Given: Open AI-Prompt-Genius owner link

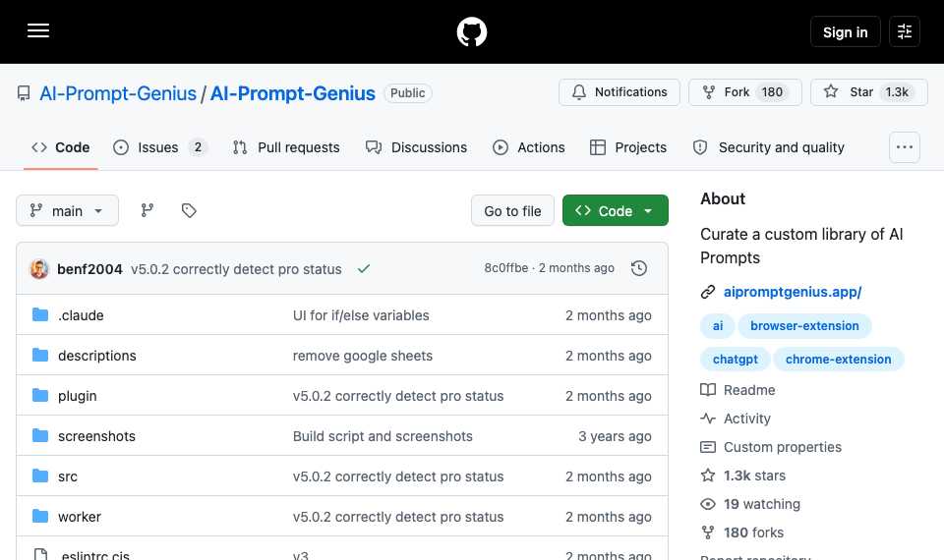Looking at the screenshot, I should [118, 93].
